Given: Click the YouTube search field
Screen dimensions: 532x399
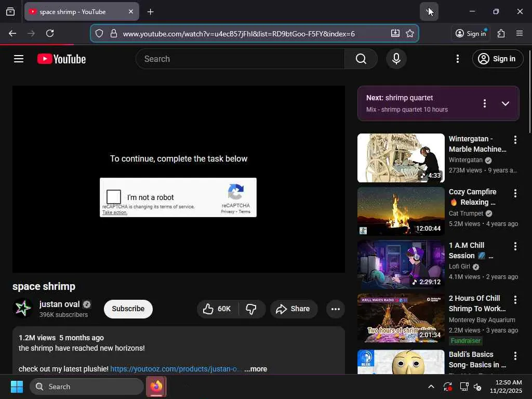Looking at the screenshot, I should [240, 59].
